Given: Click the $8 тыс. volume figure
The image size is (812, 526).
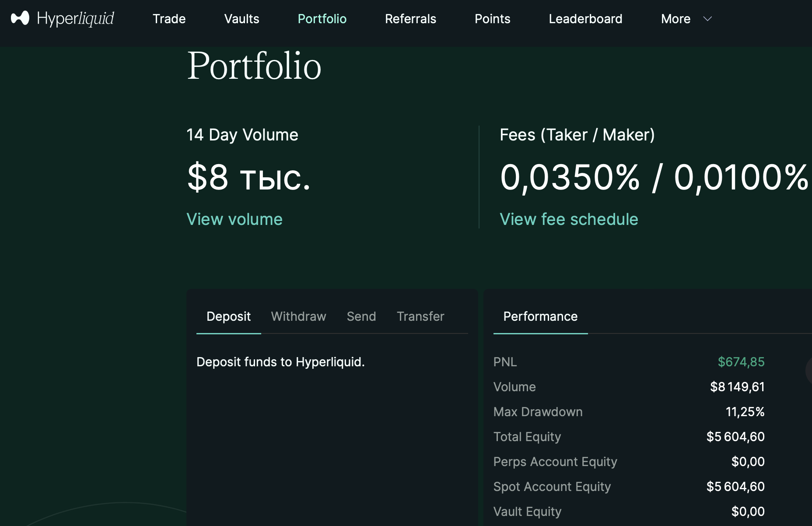Looking at the screenshot, I should click(x=248, y=178).
